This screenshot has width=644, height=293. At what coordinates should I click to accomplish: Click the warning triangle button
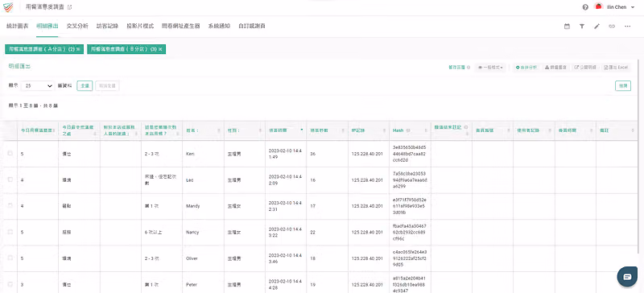555,68
